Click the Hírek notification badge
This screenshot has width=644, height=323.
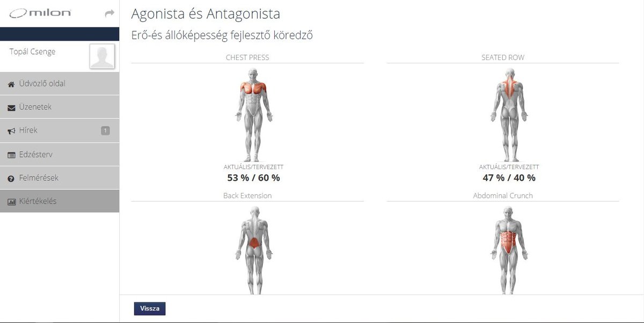click(x=105, y=130)
